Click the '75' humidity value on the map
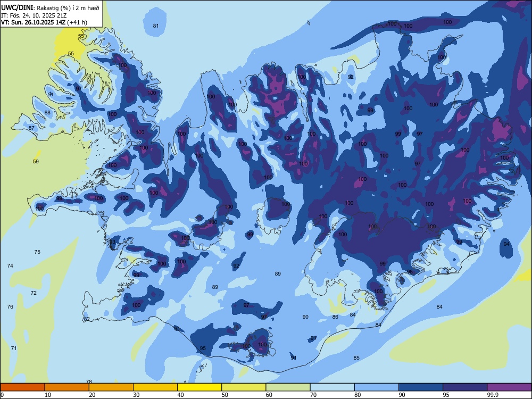The height and width of the screenshot is (399, 532). [x=37, y=252]
